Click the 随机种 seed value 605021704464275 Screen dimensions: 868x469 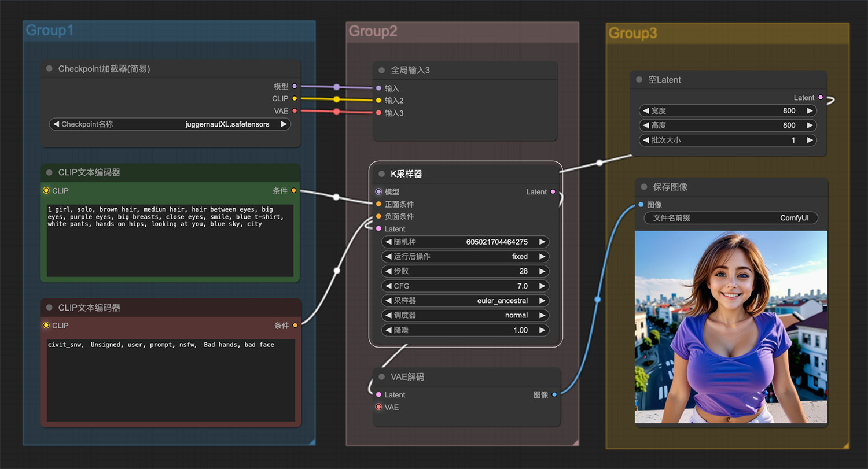pyautogui.click(x=496, y=242)
